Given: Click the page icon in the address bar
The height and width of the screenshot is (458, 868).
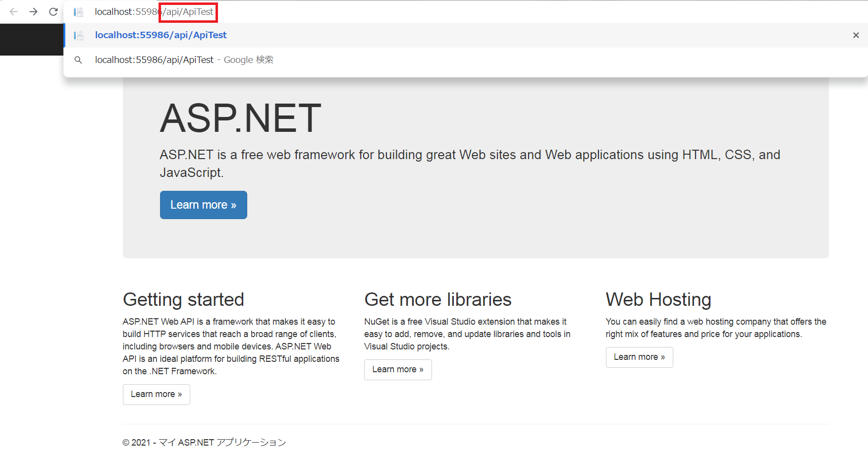Looking at the screenshot, I should 78,11.
